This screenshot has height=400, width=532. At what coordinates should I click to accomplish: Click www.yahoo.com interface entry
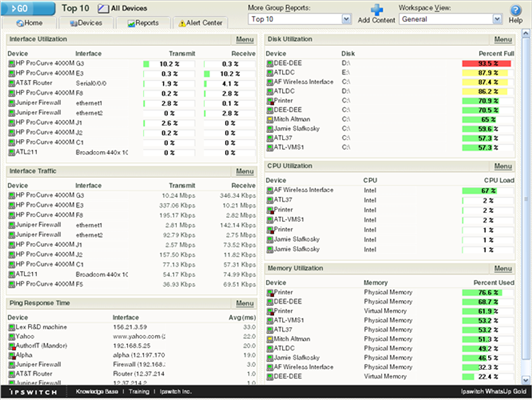[x=139, y=337]
